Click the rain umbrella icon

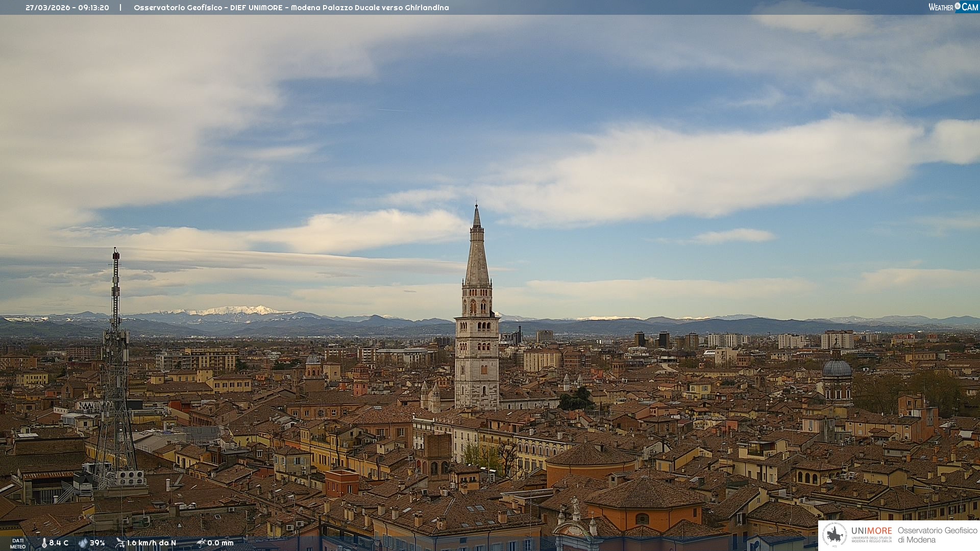point(201,543)
